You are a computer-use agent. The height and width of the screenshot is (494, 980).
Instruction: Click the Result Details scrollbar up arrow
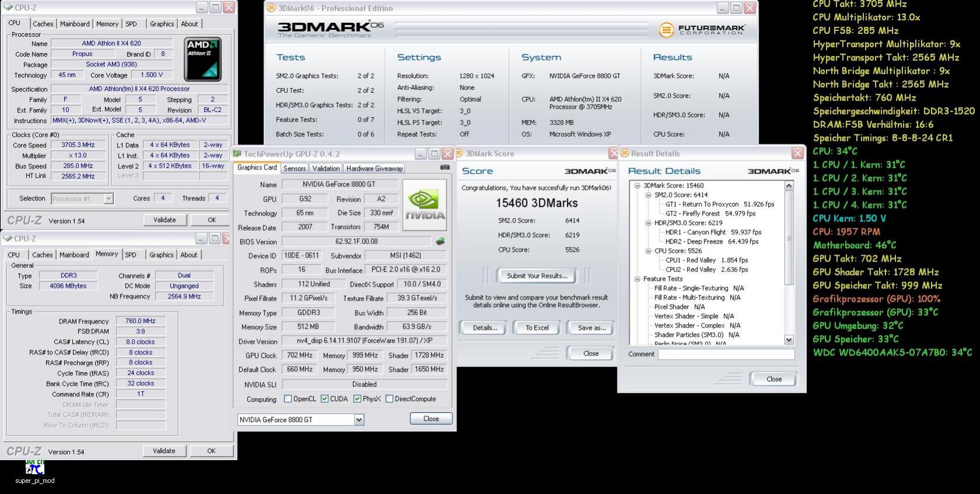[x=789, y=186]
